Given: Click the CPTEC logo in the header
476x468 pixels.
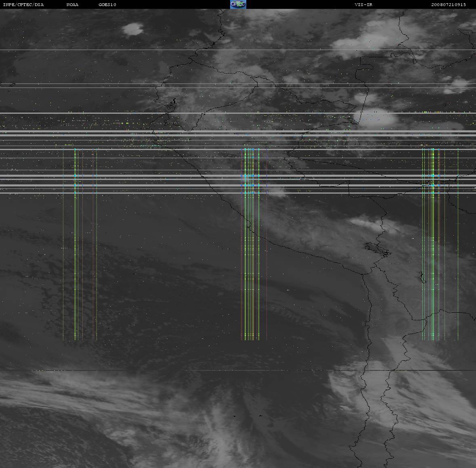Looking at the screenshot, I should pos(238,4).
